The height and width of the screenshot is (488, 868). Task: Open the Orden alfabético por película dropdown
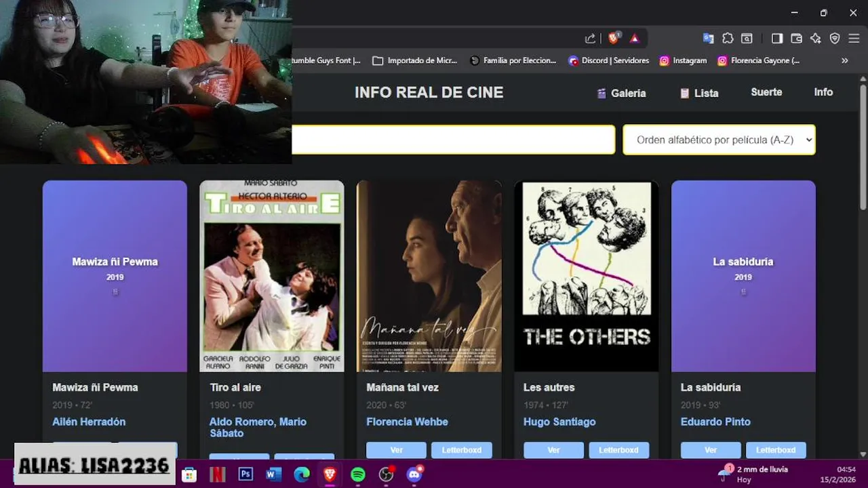tap(719, 140)
